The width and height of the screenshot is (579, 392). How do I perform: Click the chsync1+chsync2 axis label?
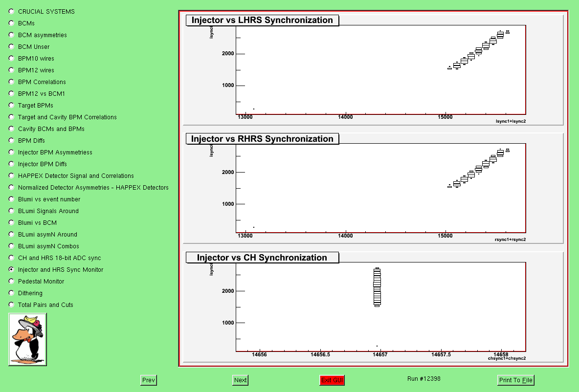(x=507, y=358)
